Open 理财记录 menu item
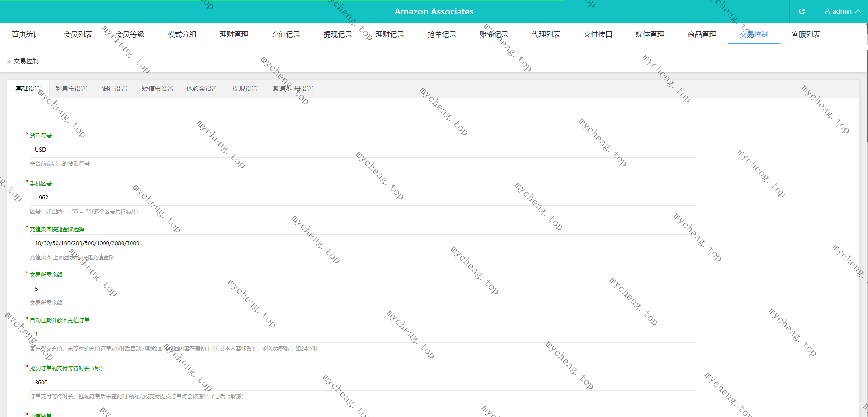This screenshot has width=868, height=417. point(390,34)
